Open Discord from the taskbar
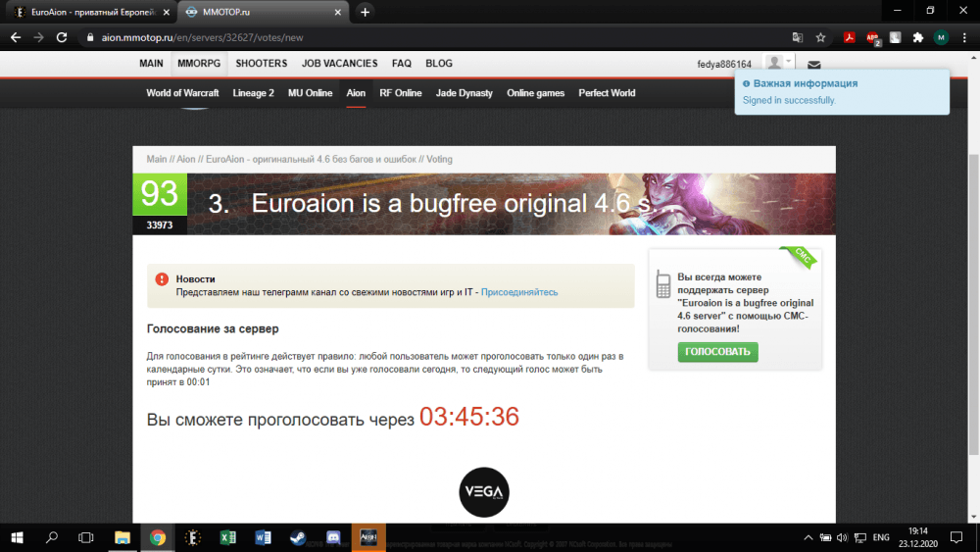Viewport: 980px width, 552px height. (x=332, y=537)
